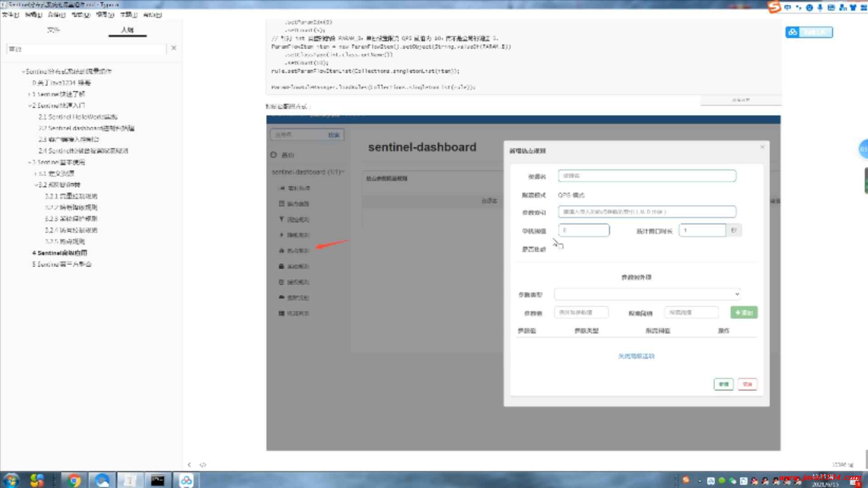The height and width of the screenshot is (488, 868).
Task: Open the blue browser icon in the taskbar
Action: pyautogui.click(x=102, y=480)
